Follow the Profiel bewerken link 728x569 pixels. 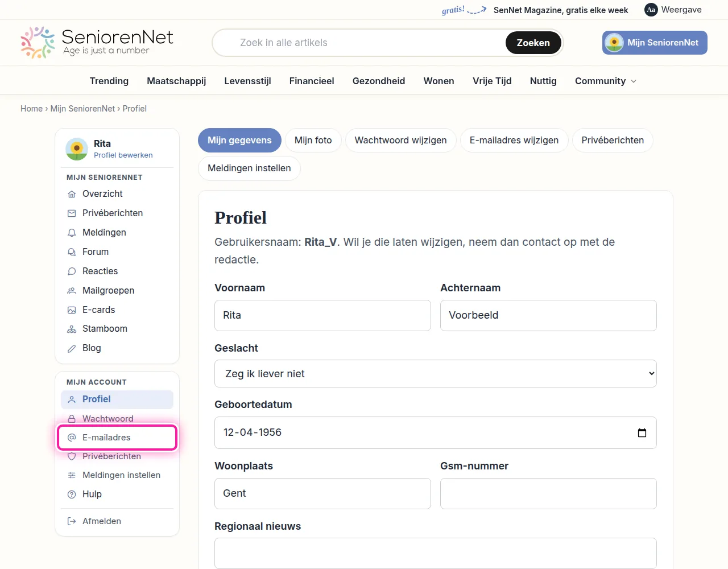coord(123,155)
